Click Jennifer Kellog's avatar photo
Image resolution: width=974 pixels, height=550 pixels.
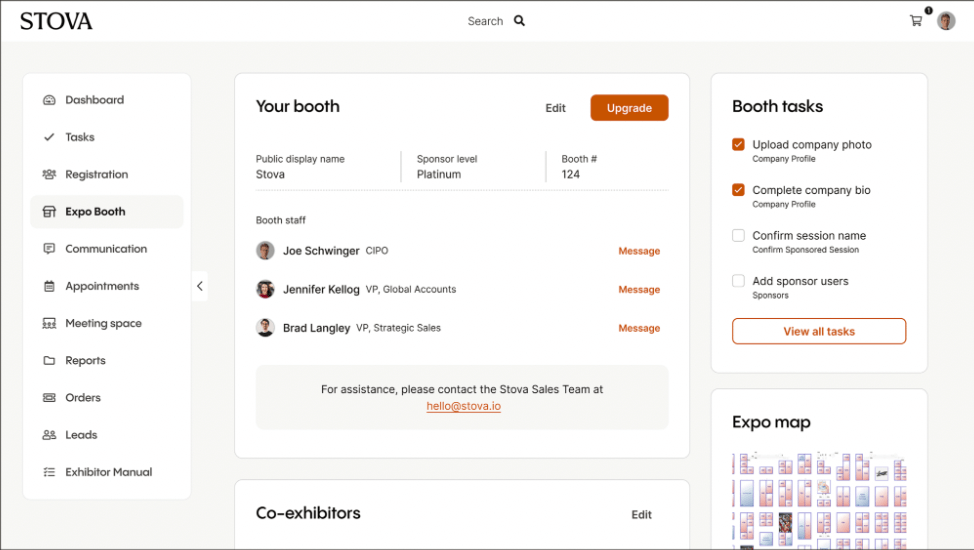[265, 289]
